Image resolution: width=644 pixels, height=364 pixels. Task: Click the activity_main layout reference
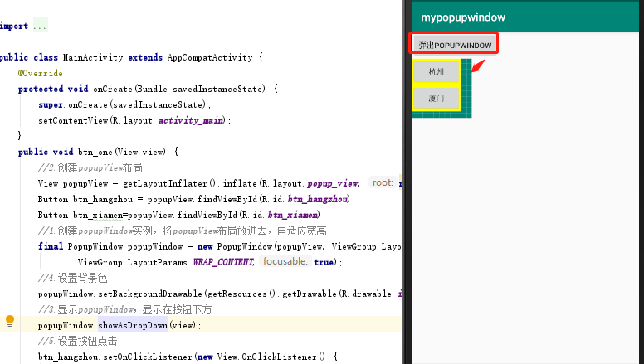192,120
